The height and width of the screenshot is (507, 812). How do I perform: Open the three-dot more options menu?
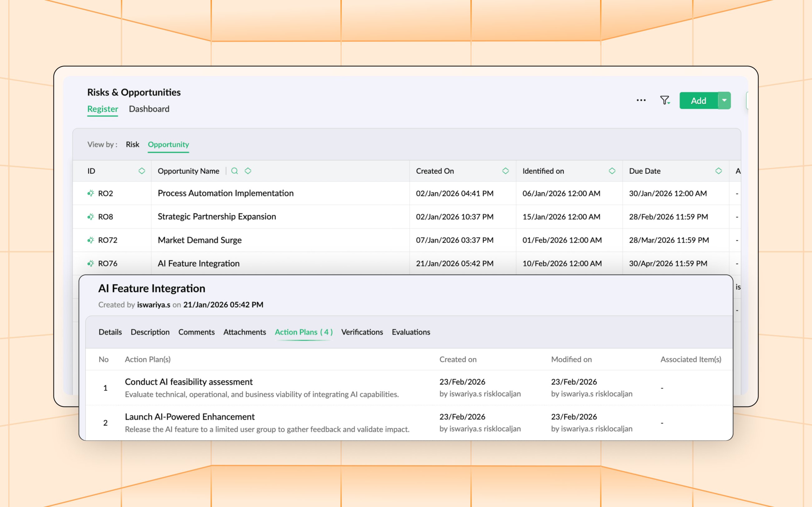coord(641,100)
